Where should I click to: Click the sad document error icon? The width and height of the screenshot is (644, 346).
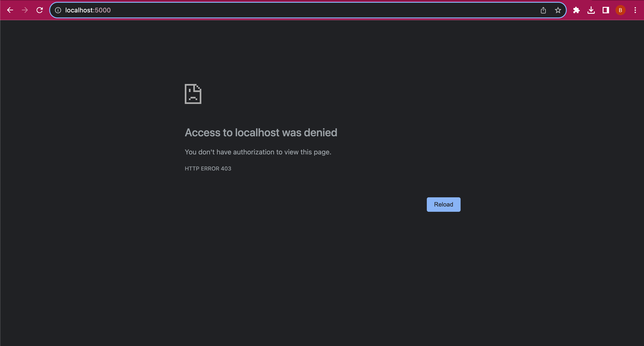coord(193,94)
